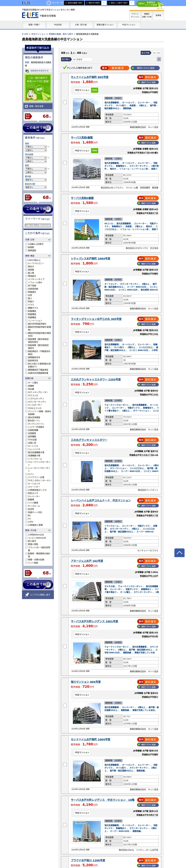Open the 価格 上限なし dropdown
Viewport: 186px width, 868px height.
pos(36,150)
